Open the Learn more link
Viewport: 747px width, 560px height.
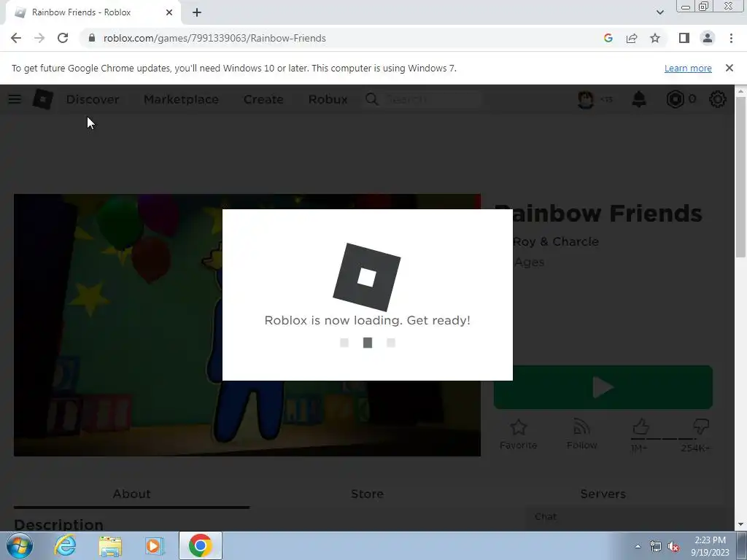[x=688, y=68]
